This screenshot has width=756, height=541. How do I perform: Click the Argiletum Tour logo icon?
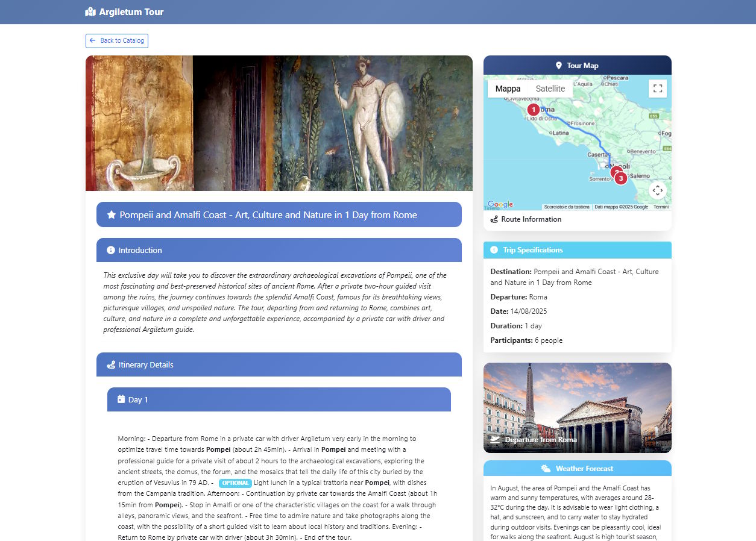(x=90, y=12)
